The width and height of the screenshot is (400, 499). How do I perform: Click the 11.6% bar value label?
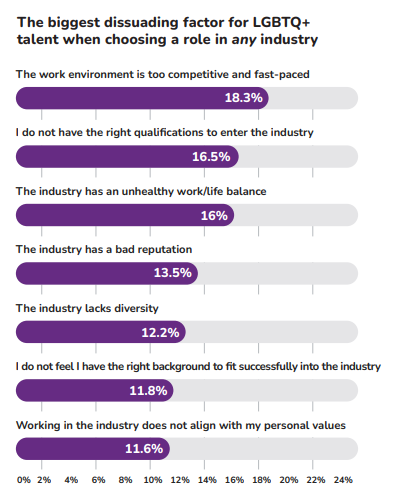[x=144, y=449]
